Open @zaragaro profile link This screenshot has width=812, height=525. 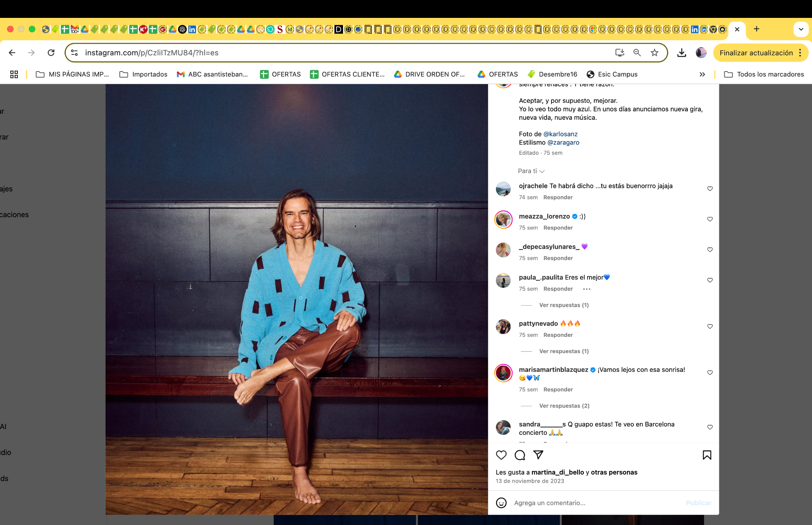[x=564, y=143]
